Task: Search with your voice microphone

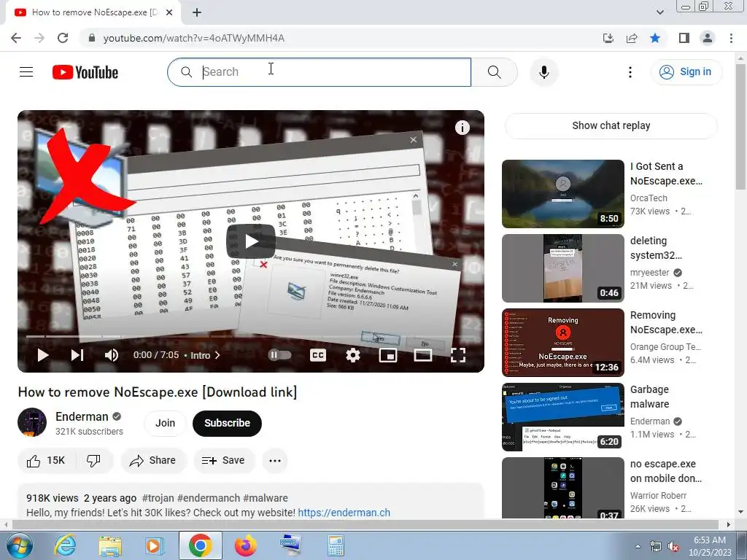Action: (x=543, y=72)
